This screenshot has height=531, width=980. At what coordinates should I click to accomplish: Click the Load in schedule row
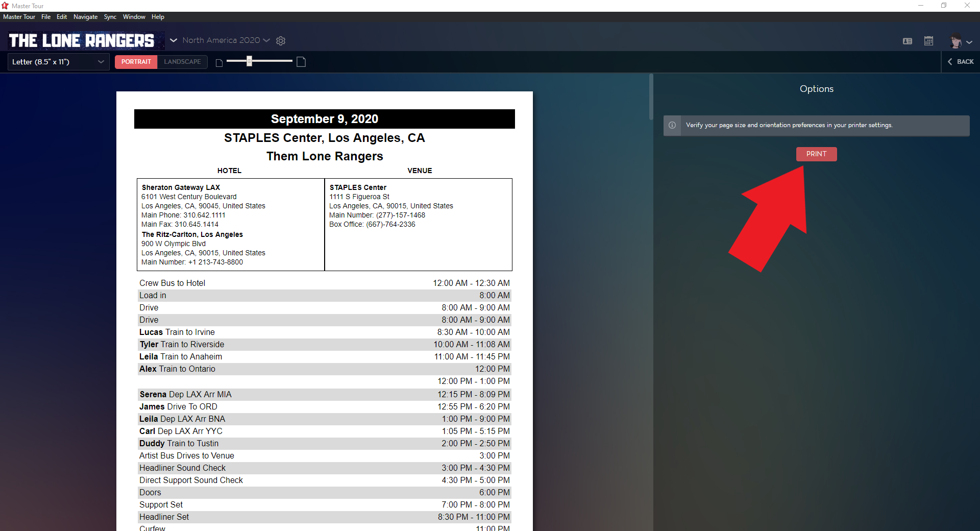[325, 295]
